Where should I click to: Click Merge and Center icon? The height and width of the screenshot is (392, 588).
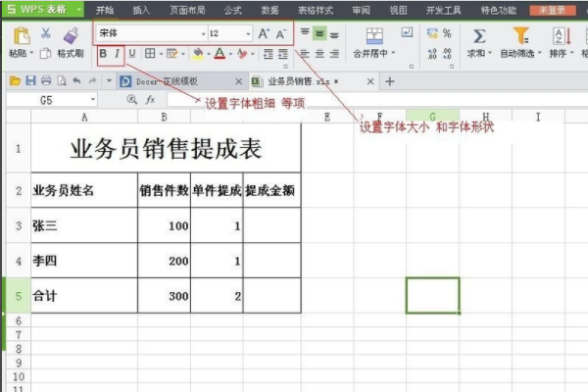pyautogui.click(x=374, y=36)
